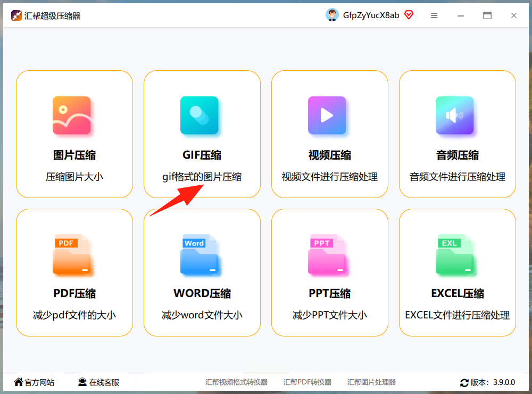532x394 pixels.
Task: Click the username GfpZyYucX8ab
Action: point(371,15)
